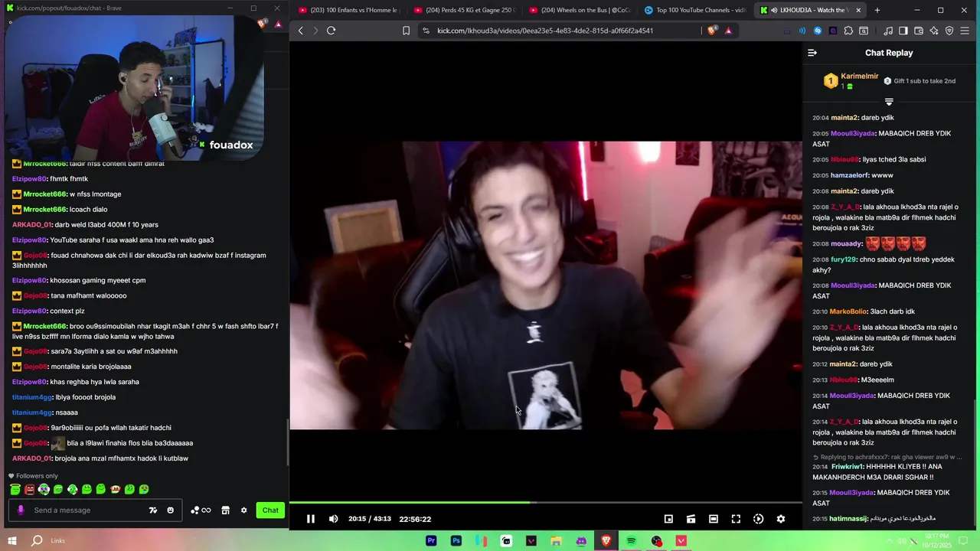Open the emote picker smiley icon

[x=170, y=510]
